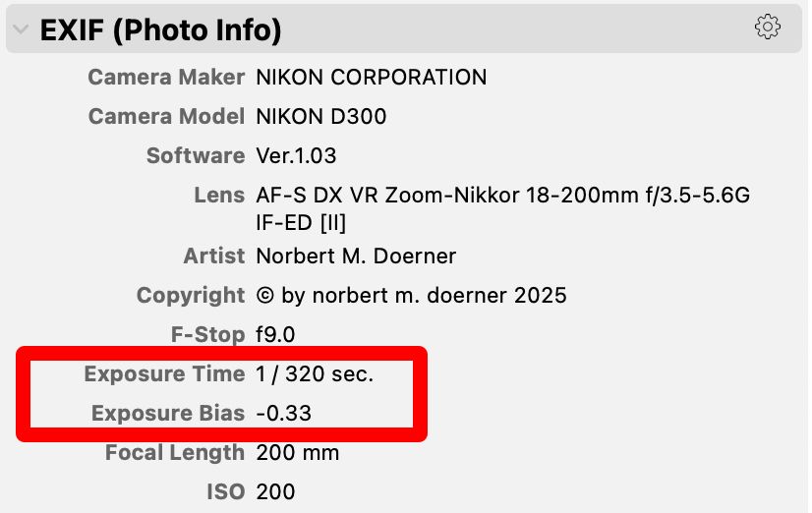Image resolution: width=812 pixels, height=513 pixels.
Task: Click the Exposure Time field label
Action: [x=165, y=373]
